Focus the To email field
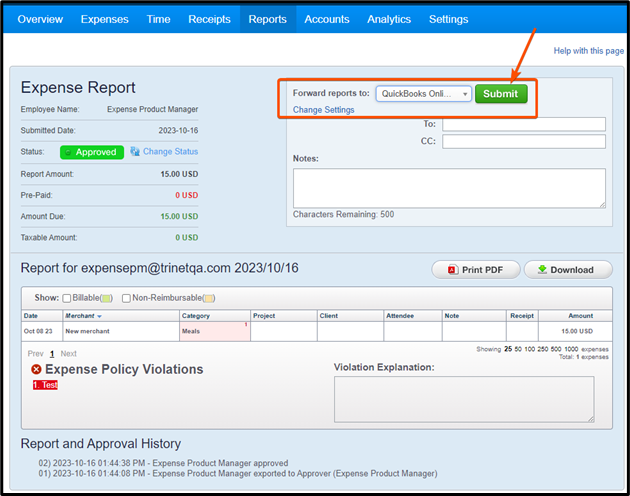 click(524, 124)
